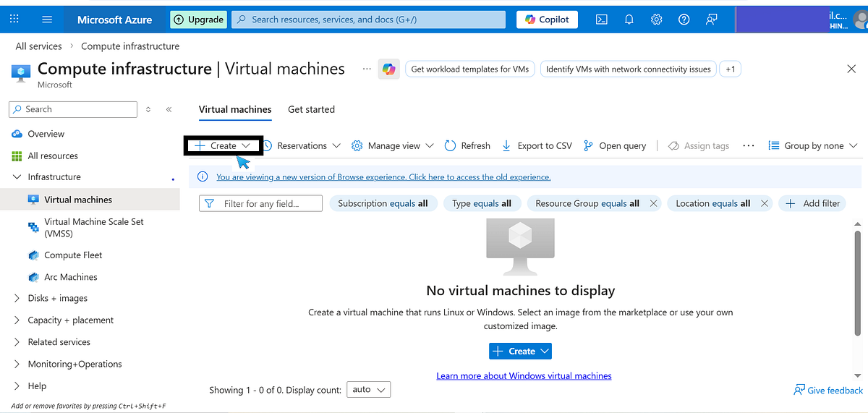868x413 pixels.
Task: Open the notifications bell
Action: (x=629, y=20)
